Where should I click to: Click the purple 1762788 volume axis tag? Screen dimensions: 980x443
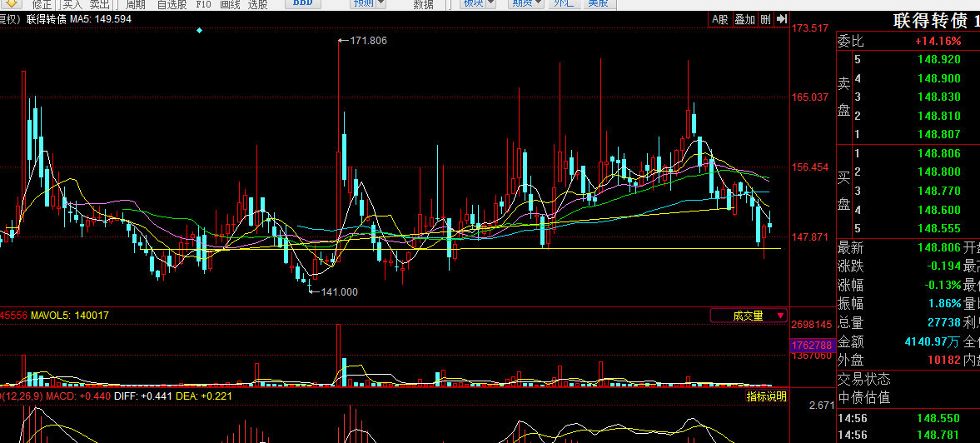[x=812, y=345]
